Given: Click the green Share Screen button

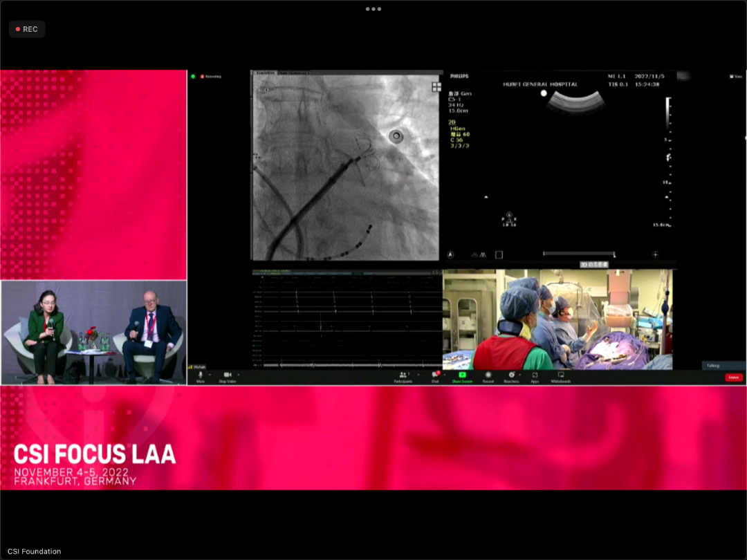Looking at the screenshot, I should click(462, 375).
